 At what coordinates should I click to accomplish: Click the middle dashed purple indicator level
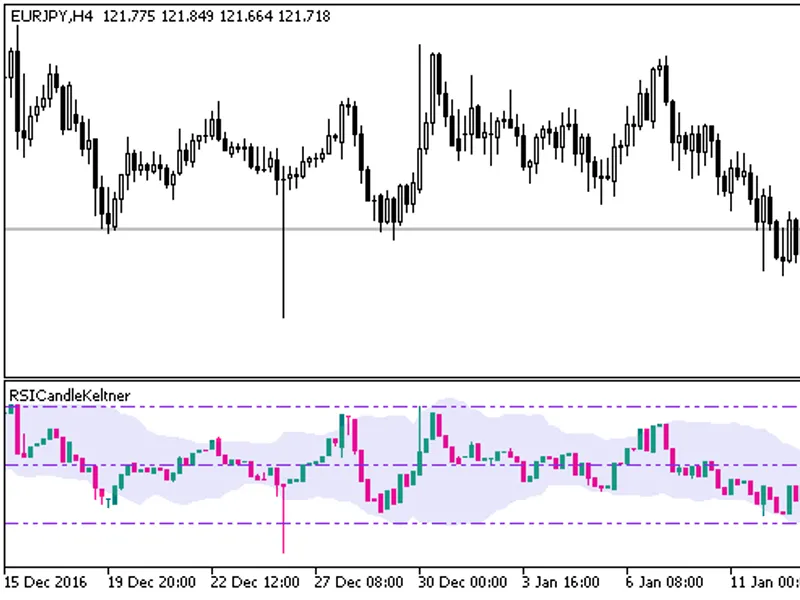[402, 465]
